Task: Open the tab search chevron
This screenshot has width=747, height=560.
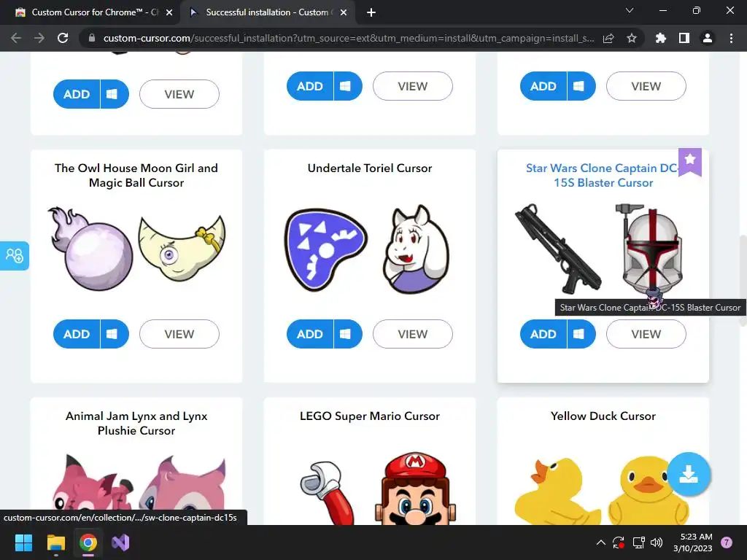Action: 630,10
